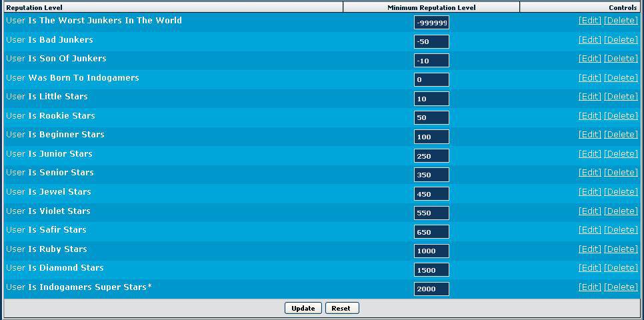Screen dimensions: 644x320
Task: Edit the Senior Stars level
Action: click(x=590, y=173)
